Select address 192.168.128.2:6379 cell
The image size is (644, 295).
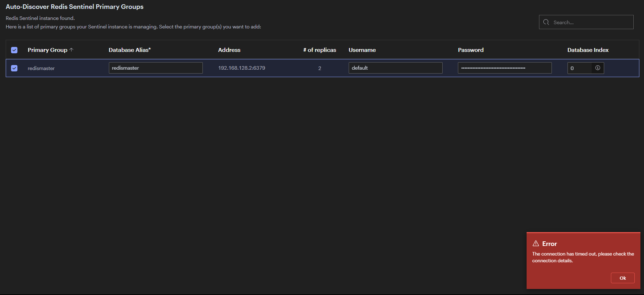point(242,68)
